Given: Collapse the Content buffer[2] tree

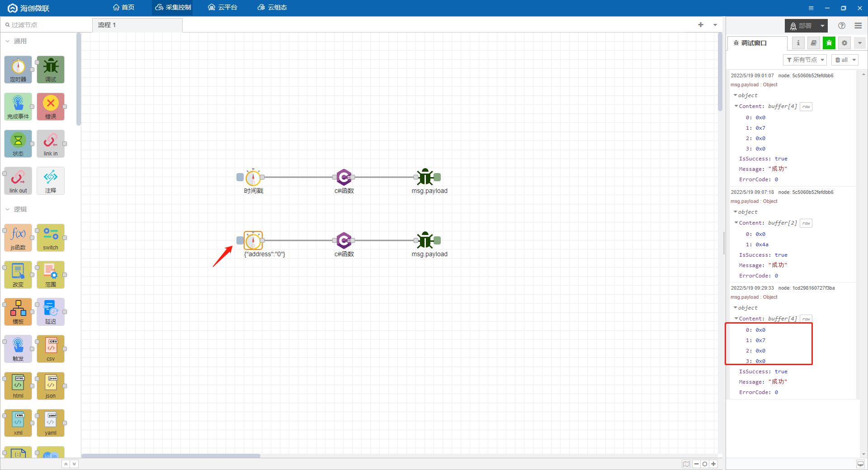Looking at the screenshot, I should point(736,223).
